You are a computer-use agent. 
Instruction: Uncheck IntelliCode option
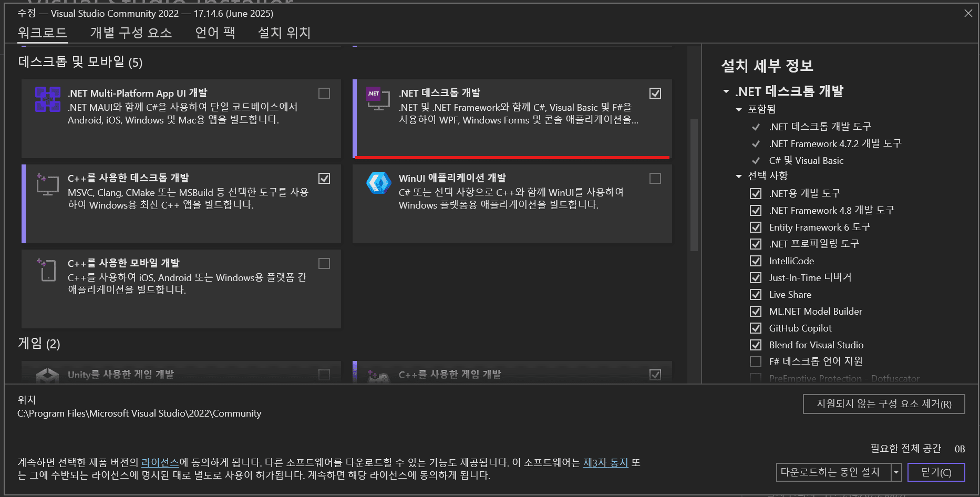point(756,261)
